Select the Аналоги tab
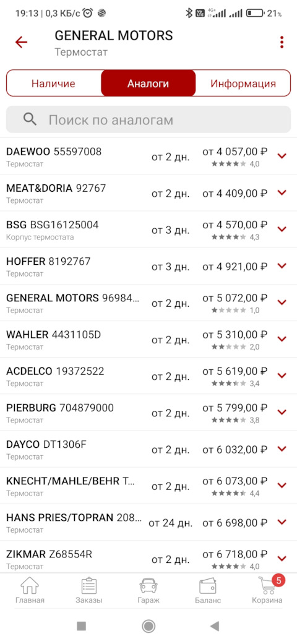Viewport: 297px width, 644px height. click(148, 84)
